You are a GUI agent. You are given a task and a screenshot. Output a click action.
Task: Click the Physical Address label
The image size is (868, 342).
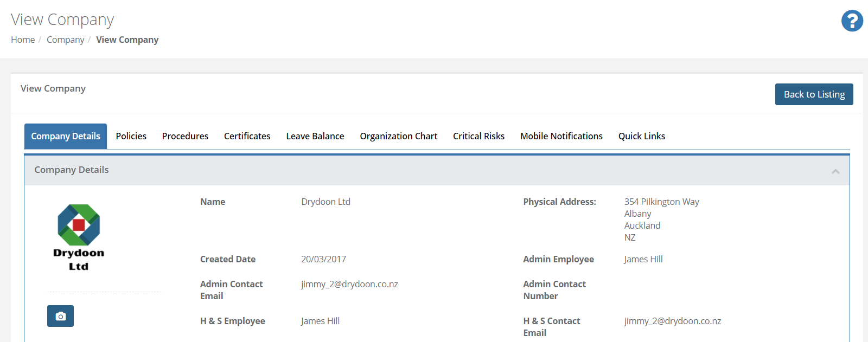coord(560,202)
